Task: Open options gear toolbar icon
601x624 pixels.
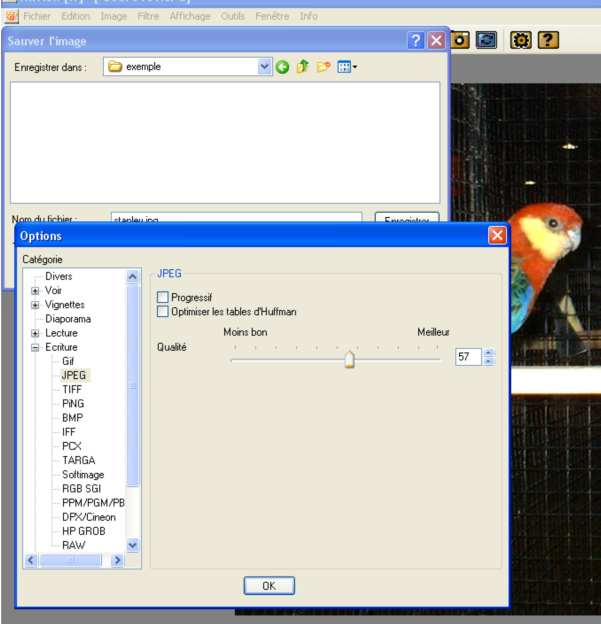Action: click(x=521, y=40)
